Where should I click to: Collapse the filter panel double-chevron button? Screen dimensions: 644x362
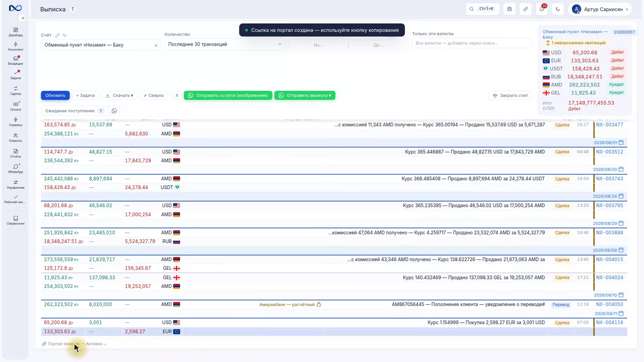(177, 95)
